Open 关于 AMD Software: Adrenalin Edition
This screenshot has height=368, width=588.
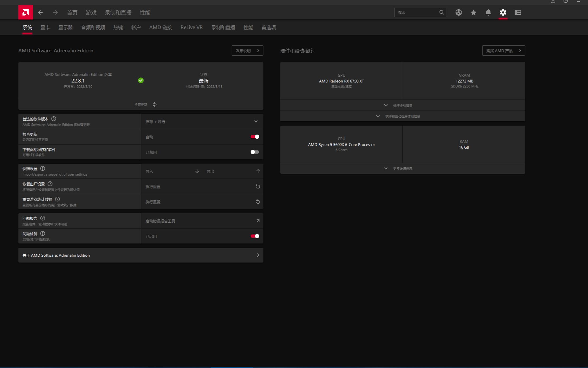(141, 255)
